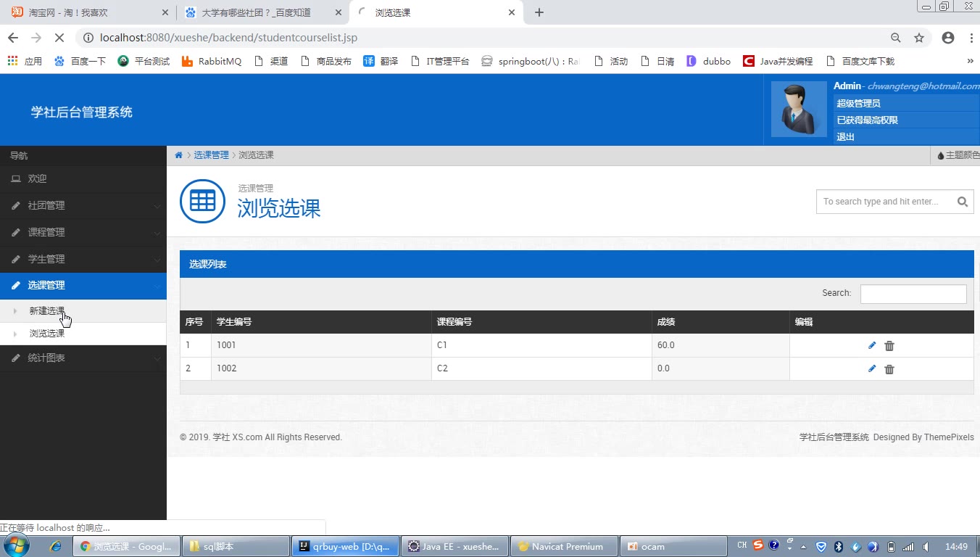The width and height of the screenshot is (980, 557).
Task: Expand 学生管理 sidebar menu
Action: click(83, 259)
